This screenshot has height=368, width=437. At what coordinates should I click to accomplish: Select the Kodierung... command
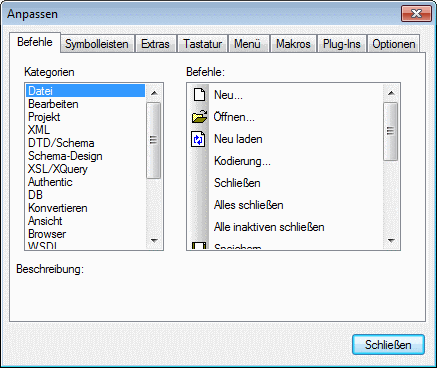[x=285, y=161]
